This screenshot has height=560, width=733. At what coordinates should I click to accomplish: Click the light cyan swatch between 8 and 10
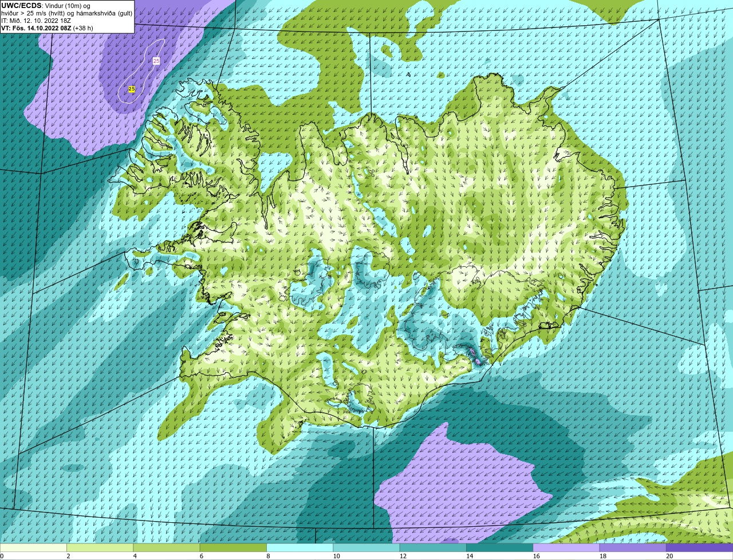(x=300, y=547)
